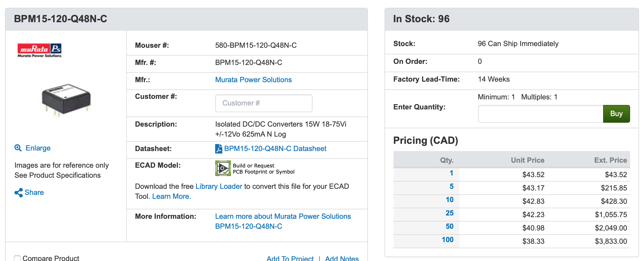The height and width of the screenshot is (261, 644).
Task: Open BPM15-120-Q48N-C Datasheet link
Action: click(275, 149)
